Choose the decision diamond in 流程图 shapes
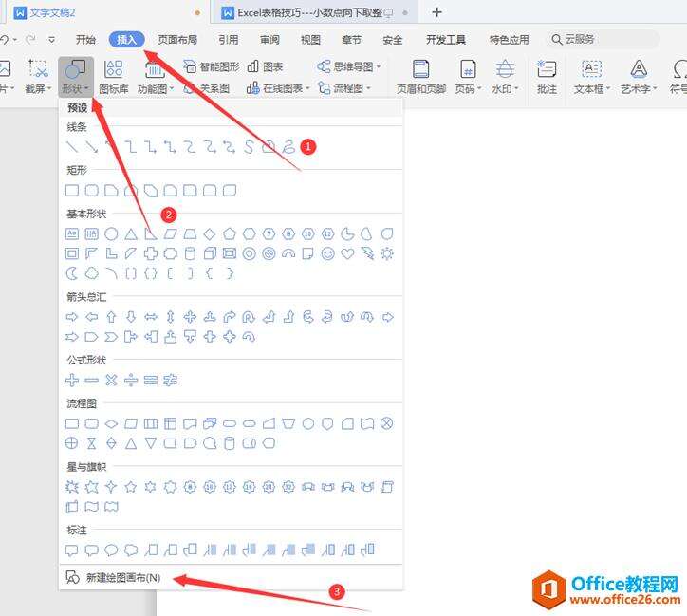Viewport: 687px width, 616px height. [x=111, y=423]
